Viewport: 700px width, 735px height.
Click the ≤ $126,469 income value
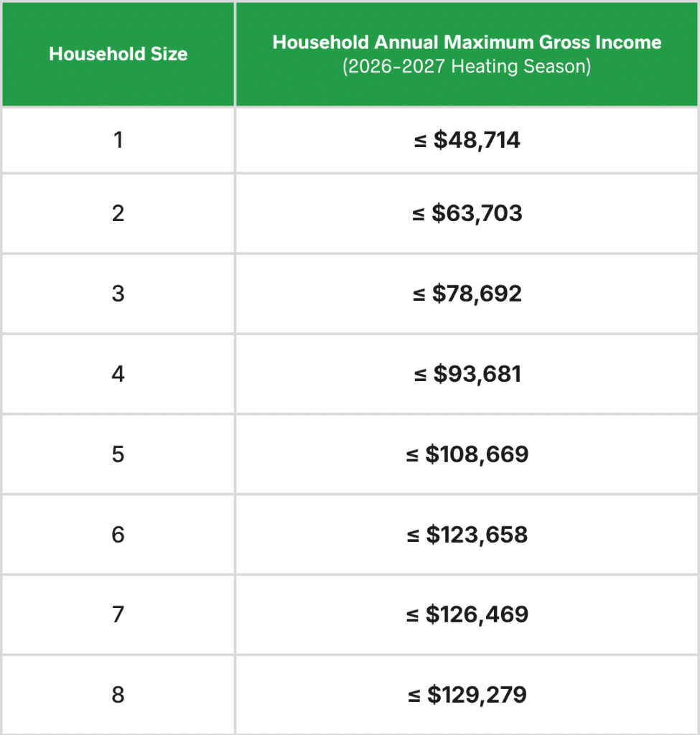(x=467, y=614)
